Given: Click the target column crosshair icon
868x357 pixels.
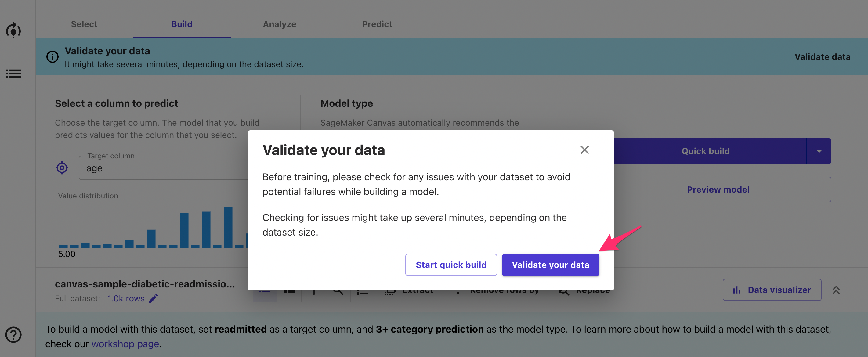Looking at the screenshot, I should [62, 168].
